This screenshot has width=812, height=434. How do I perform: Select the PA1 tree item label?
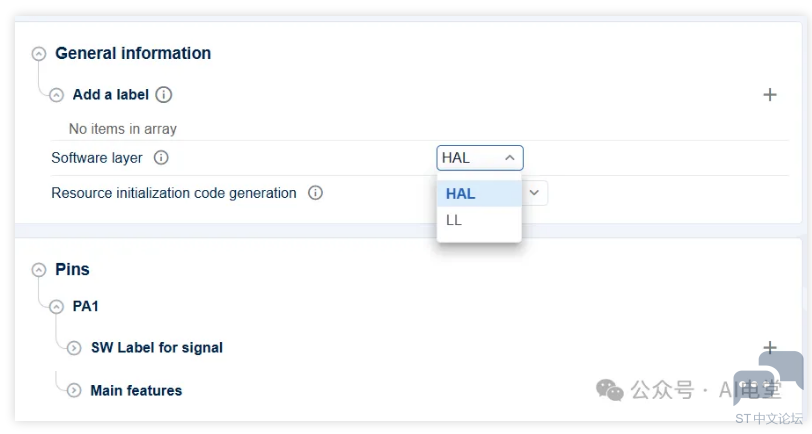coord(86,307)
